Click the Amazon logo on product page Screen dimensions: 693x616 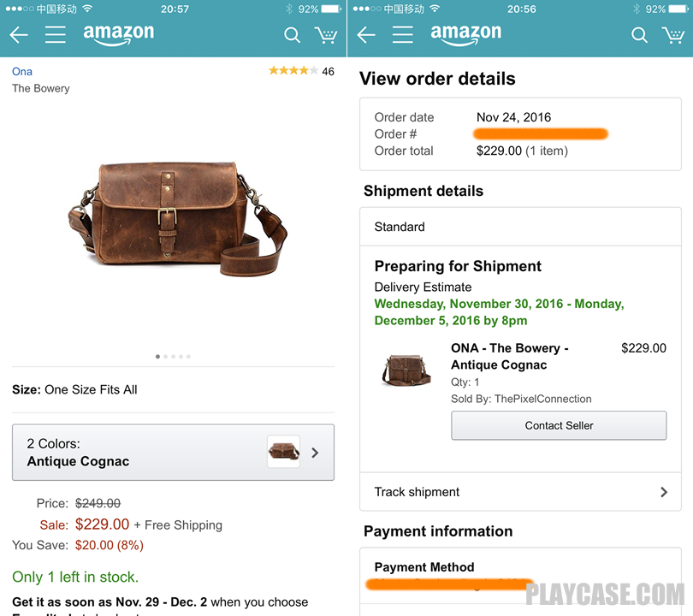click(x=118, y=34)
